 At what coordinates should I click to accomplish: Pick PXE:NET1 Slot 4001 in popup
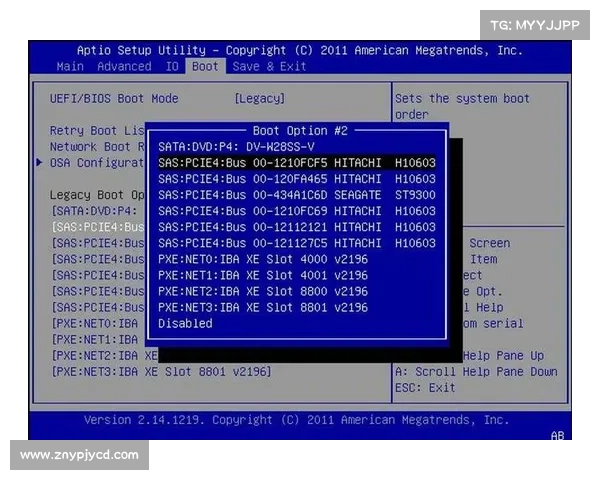263,276
